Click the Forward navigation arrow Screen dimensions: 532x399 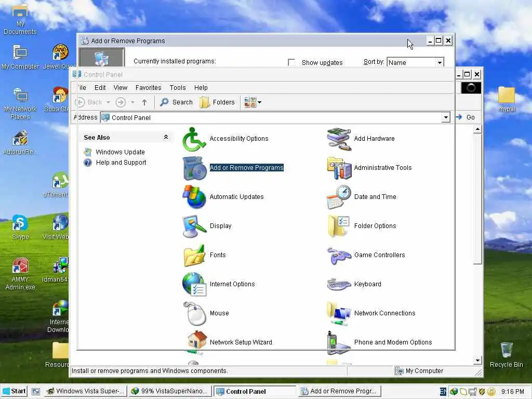(x=121, y=102)
